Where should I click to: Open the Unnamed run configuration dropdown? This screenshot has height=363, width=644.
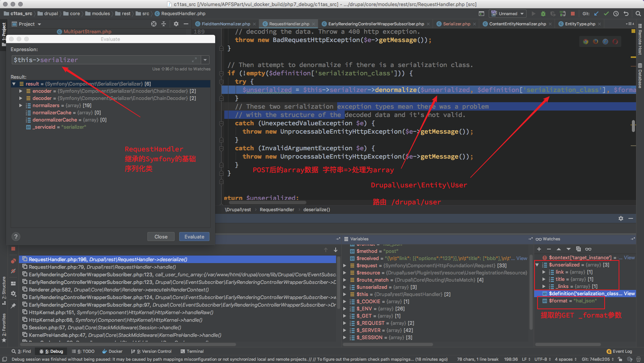(508, 14)
